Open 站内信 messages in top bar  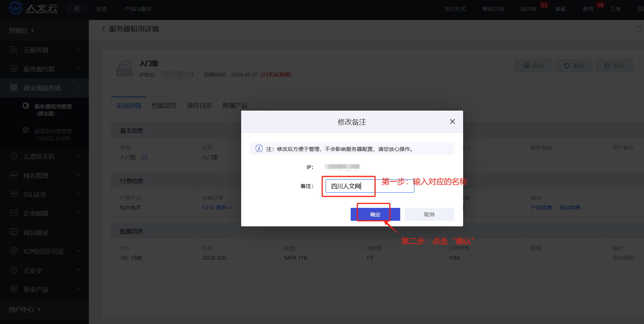tap(529, 9)
